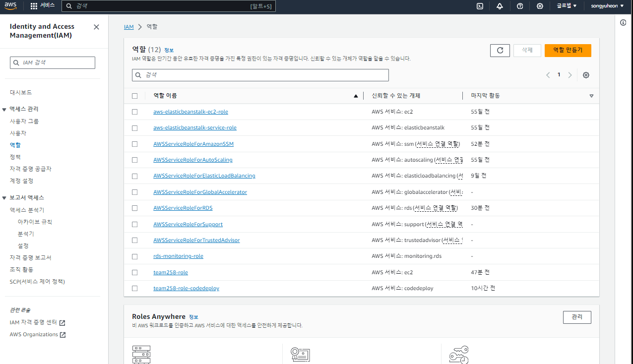Image resolution: width=633 pixels, height=364 pixels.
Task: Open IAM Identity Center external link
Action: tap(37, 322)
